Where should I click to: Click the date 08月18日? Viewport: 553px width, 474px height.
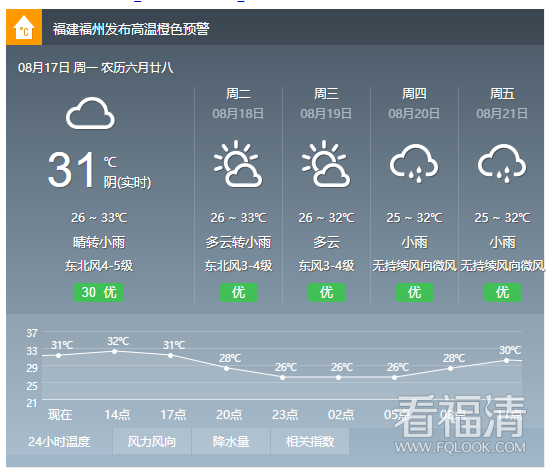(x=238, y=114)
